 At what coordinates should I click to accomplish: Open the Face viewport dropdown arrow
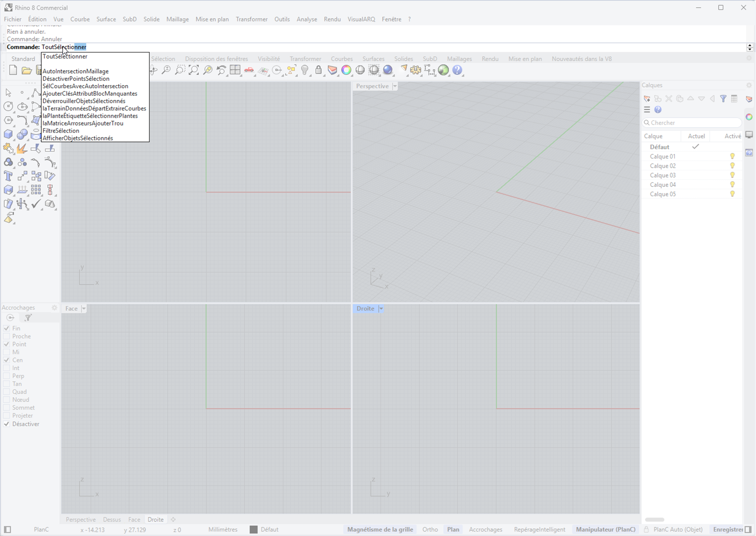[x=83, y=309]
